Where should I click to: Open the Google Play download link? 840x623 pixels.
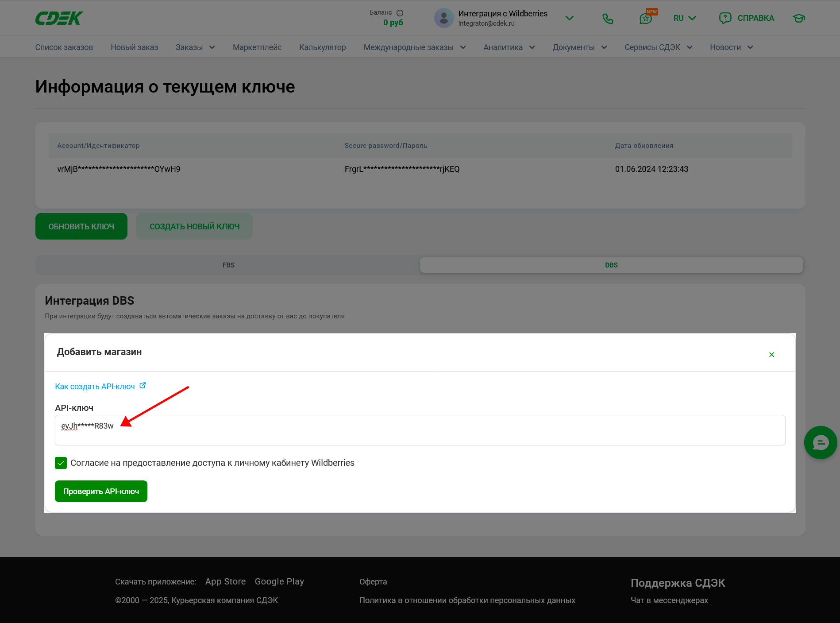pyautogui.click(x=279, y=581)
